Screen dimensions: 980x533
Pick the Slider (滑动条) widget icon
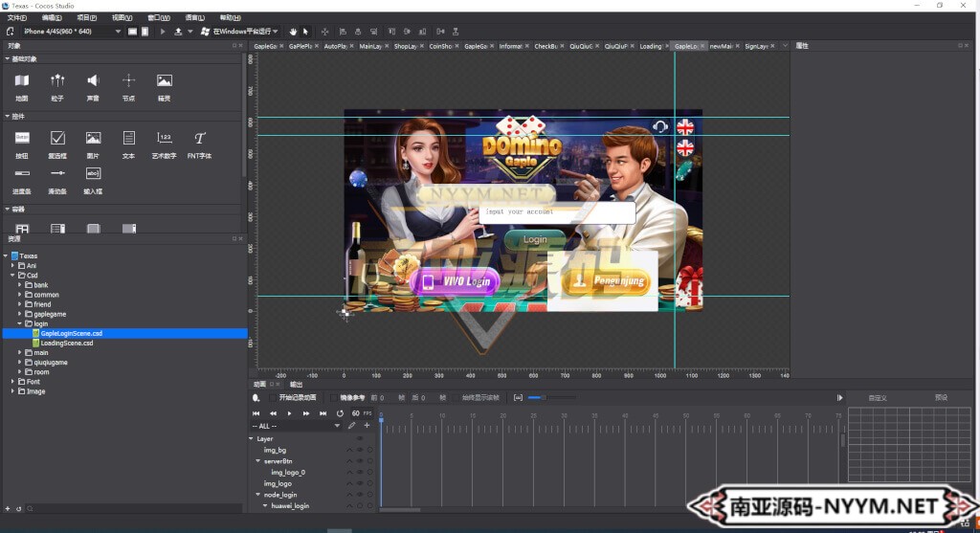pos(57,173)
